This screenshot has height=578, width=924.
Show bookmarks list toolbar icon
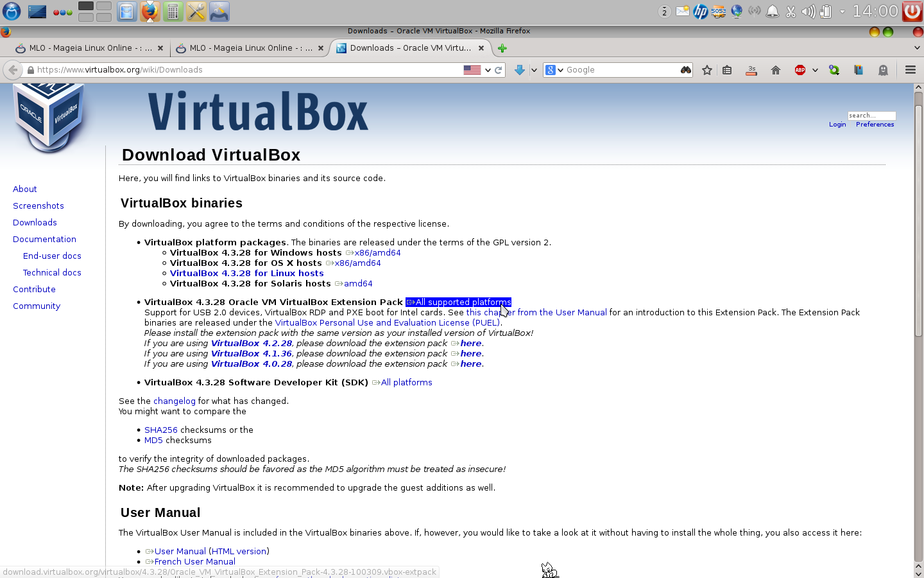point(727,70)
